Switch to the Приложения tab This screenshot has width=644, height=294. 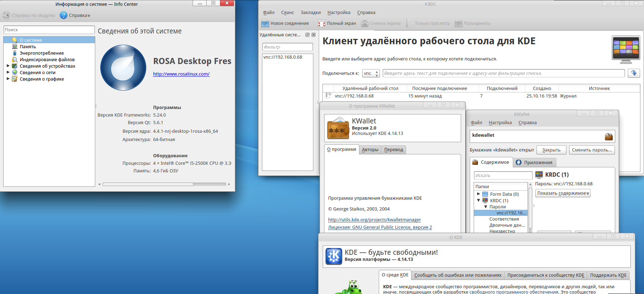pyautogui.click(x=534, y=163)
